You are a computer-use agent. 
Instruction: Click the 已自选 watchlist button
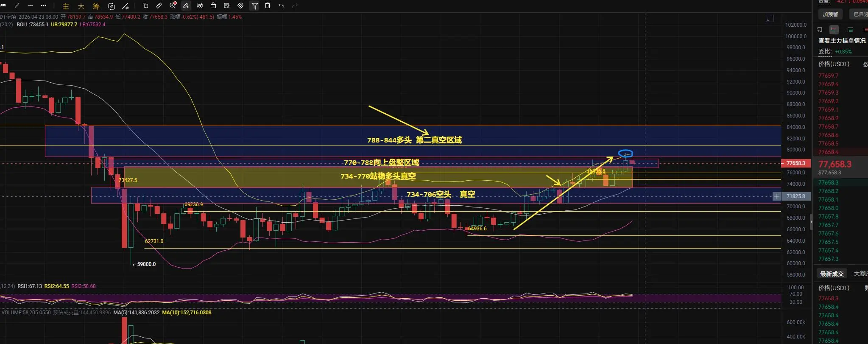859,14
